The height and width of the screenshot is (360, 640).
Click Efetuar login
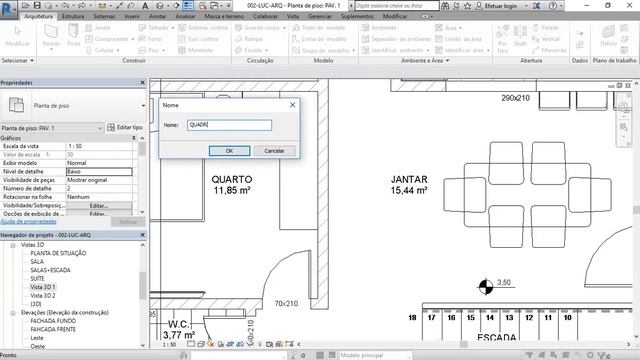pos(501,6)
